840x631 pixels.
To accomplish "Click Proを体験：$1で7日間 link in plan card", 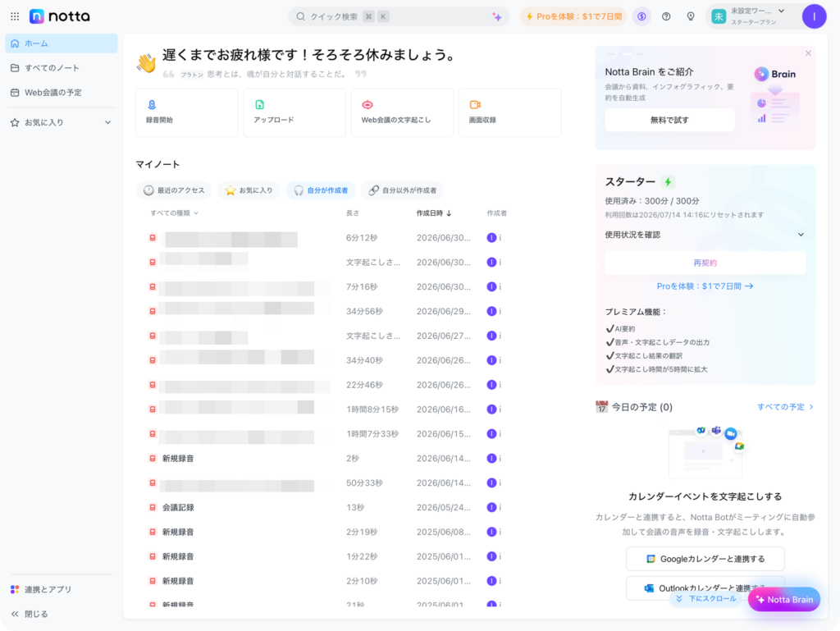I will 705,286.
